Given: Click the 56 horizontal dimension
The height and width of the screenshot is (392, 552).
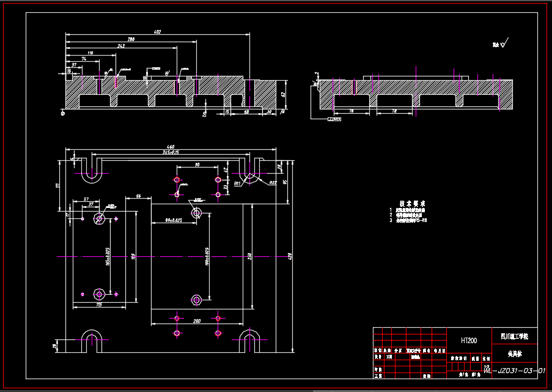Looking at the screenshot, I should click(138, 196).
